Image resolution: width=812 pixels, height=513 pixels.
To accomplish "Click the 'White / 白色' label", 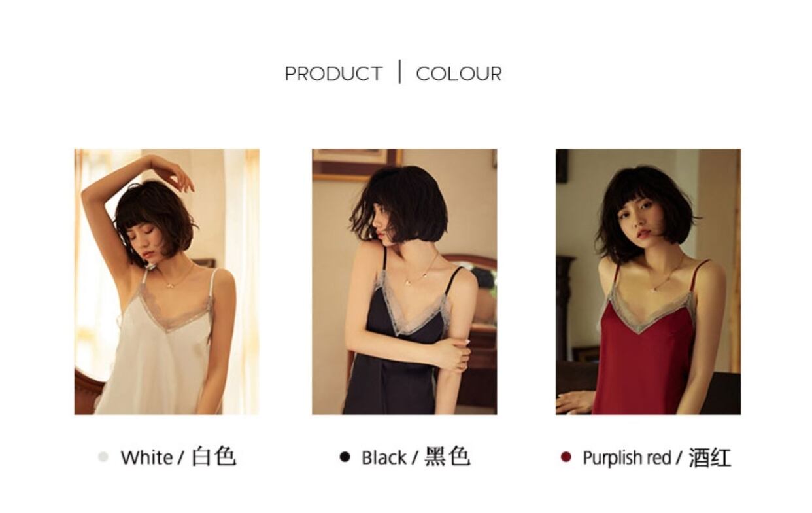I will tap(178, 457).
